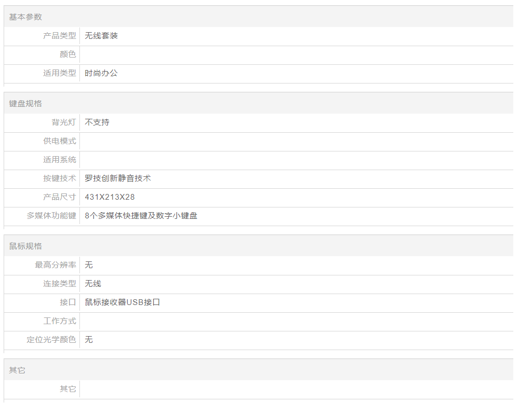Click the 8个多媒体快捷键及数字小键盘 value
Viewport: 532px width, 403px height.
141,216
